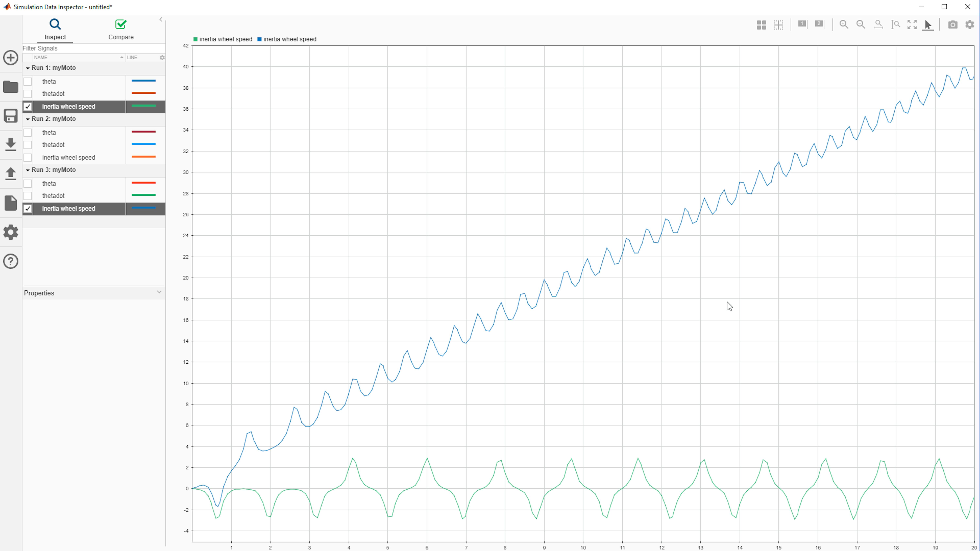
Task: Click Run 2 thetadot light blue line swatch
Action: 143,144
